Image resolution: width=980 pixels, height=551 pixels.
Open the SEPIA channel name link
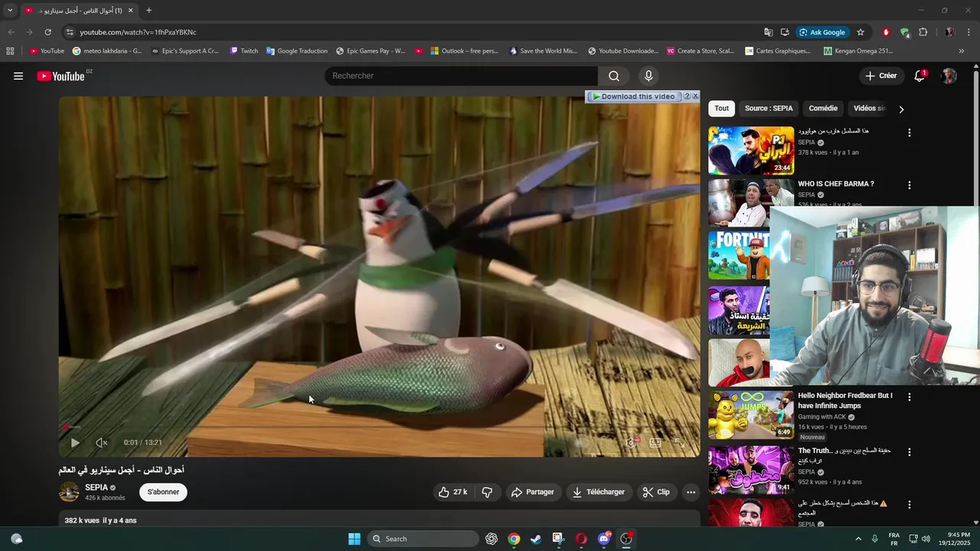pos(96,487)
